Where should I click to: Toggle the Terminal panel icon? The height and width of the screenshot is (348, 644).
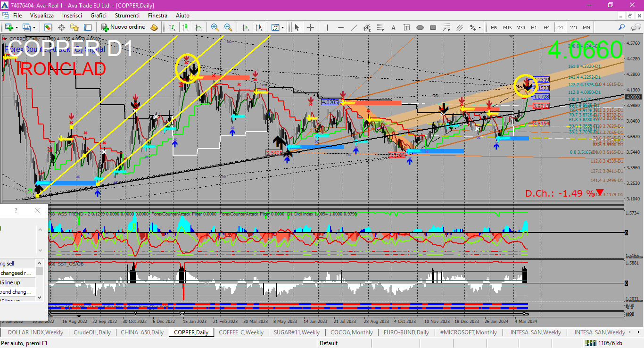88,27
